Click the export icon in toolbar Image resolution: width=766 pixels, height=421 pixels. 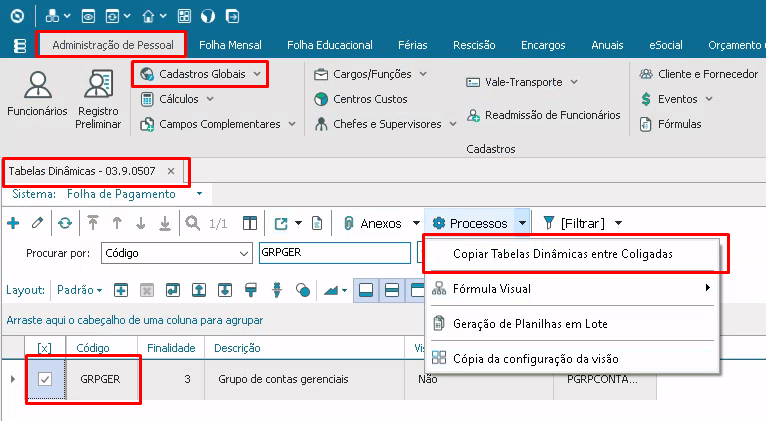coord(281,223)
